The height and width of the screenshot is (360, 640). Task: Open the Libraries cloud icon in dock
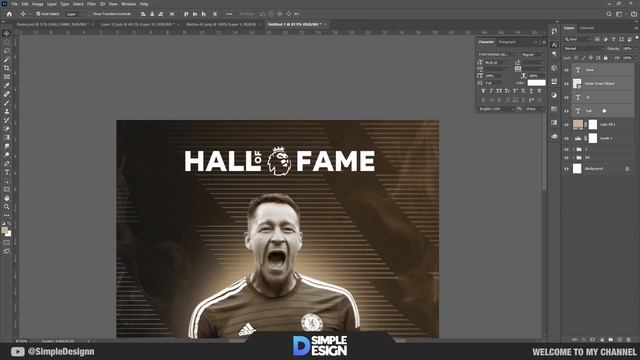pos(554,136)
